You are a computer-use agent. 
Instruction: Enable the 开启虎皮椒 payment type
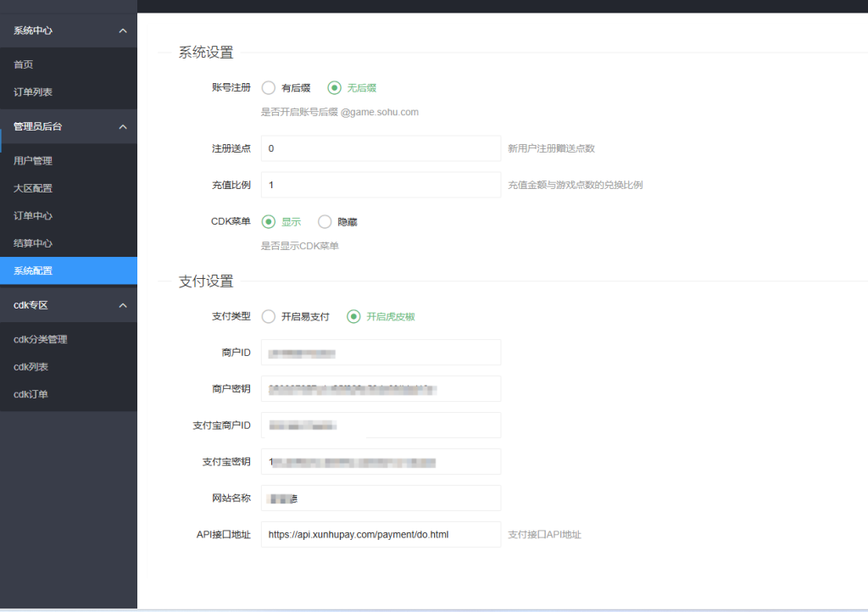point(353,316)
